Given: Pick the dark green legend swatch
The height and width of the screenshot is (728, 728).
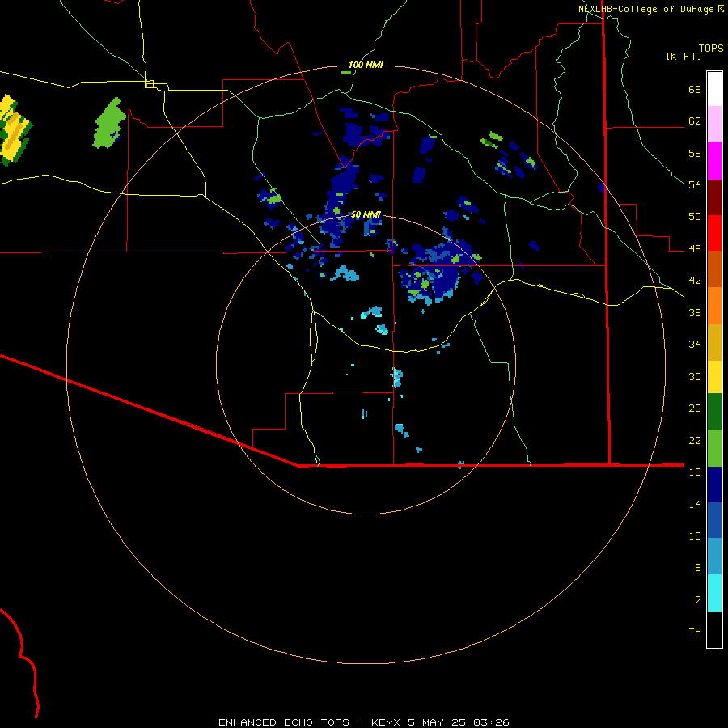Looking at the screenshot, I should (714, 412).
